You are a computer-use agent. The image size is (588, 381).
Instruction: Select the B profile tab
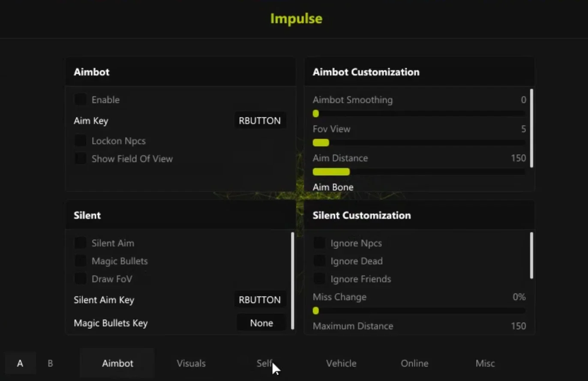50,363
